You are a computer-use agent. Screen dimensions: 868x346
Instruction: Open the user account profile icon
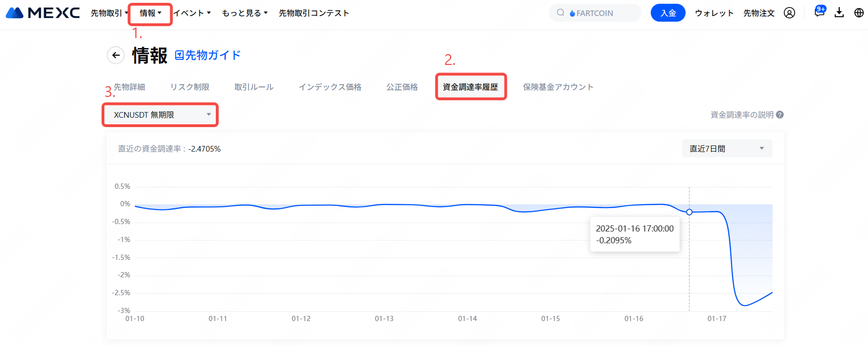789,13
